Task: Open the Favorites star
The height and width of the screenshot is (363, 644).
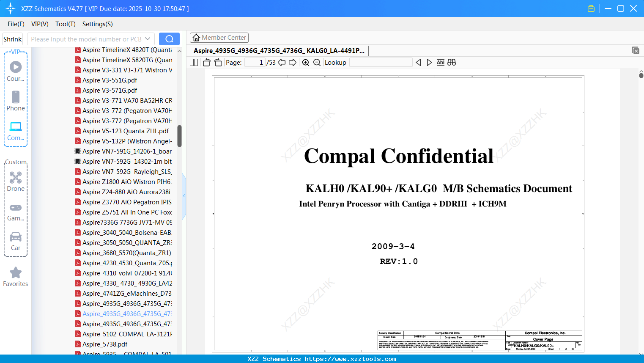Action: 16,277
